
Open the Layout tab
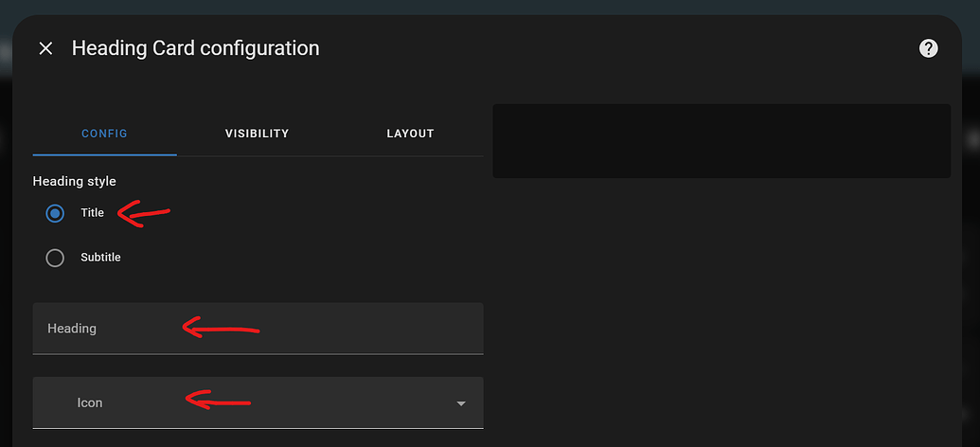tap(410, 134)
